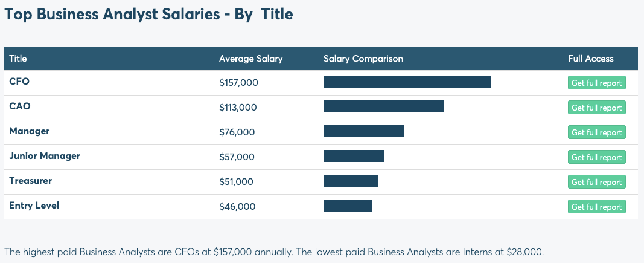Image resolution: width=644 pixels, height=263 pixels.
Task: Click the $157,000 average salary value
Action: (238, 83)
